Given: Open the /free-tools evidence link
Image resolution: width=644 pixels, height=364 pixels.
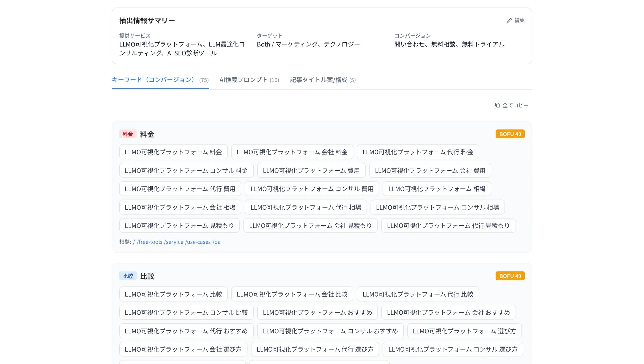Looking at the screenshot, I should (149, 242).
